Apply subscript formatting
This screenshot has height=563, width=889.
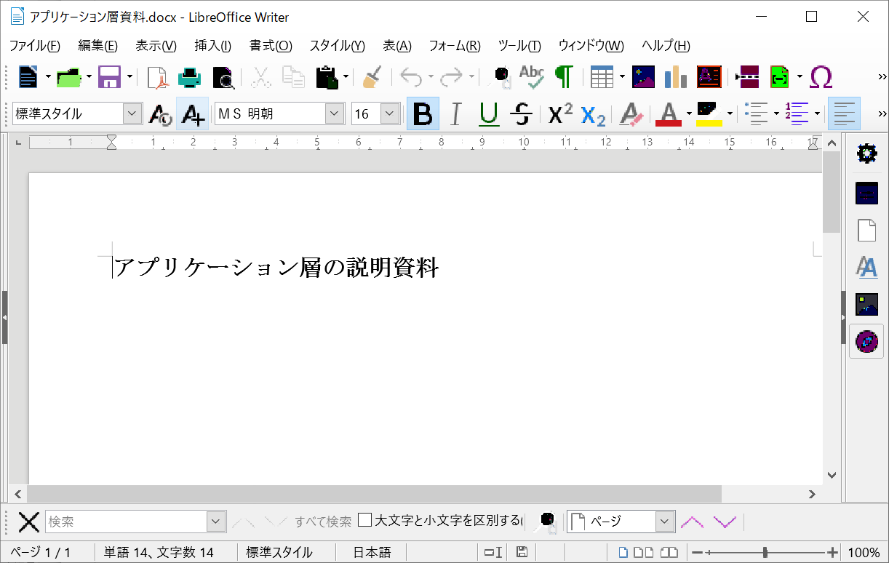click(x=593, y=115)
